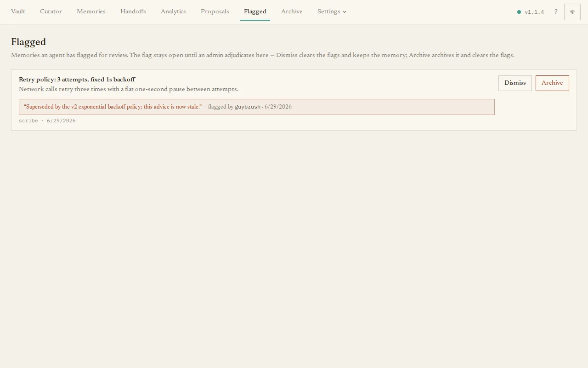Open the Proposals tab
Image resolution: width=588 pixels, height=368 pixels.
pos(215,11)
